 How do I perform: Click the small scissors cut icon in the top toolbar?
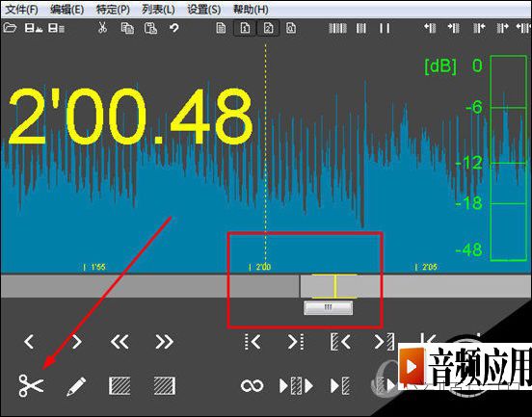[x=102, y=28]
